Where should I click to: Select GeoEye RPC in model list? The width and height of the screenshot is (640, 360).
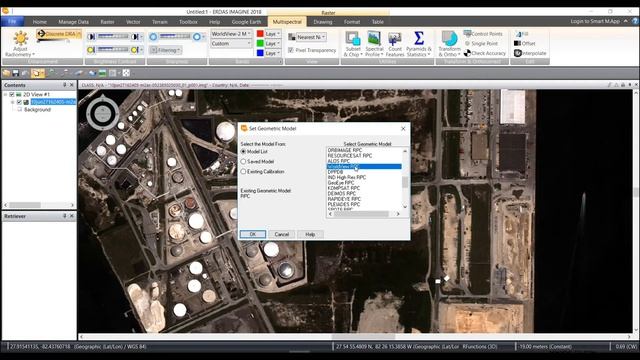pyautogui.click(x=341, y=183)
